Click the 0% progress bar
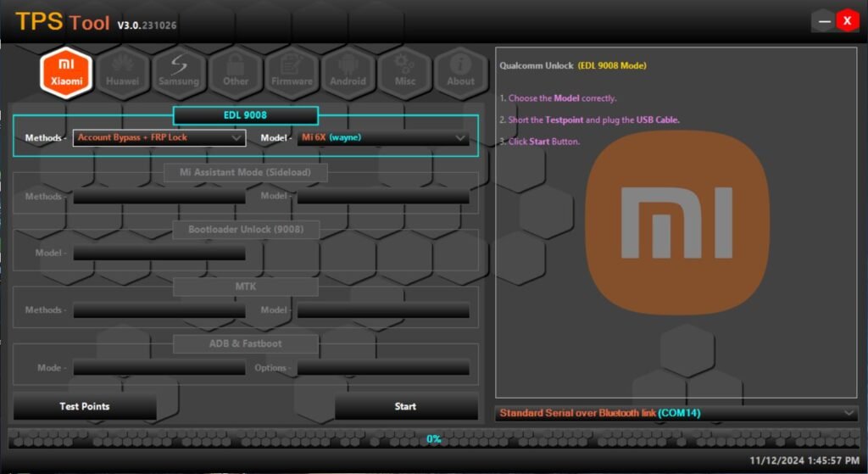Viewport: 868px width, 474px height. 433,438
